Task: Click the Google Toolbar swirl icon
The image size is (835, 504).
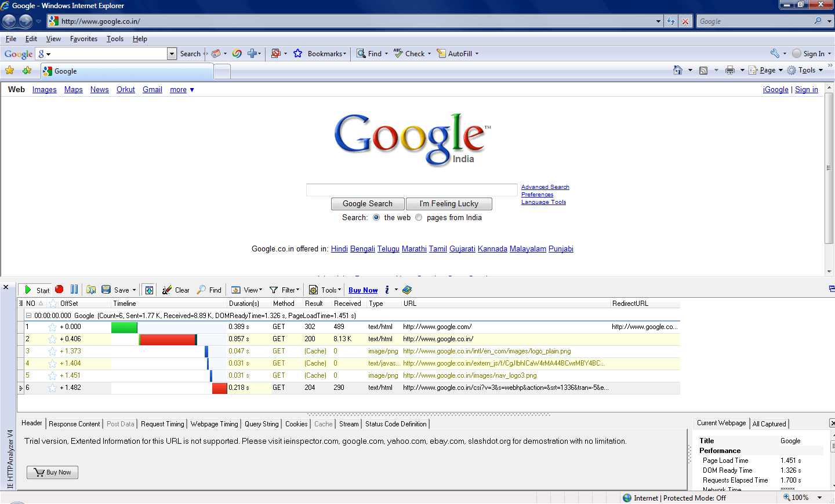Action: coord(237,53)
